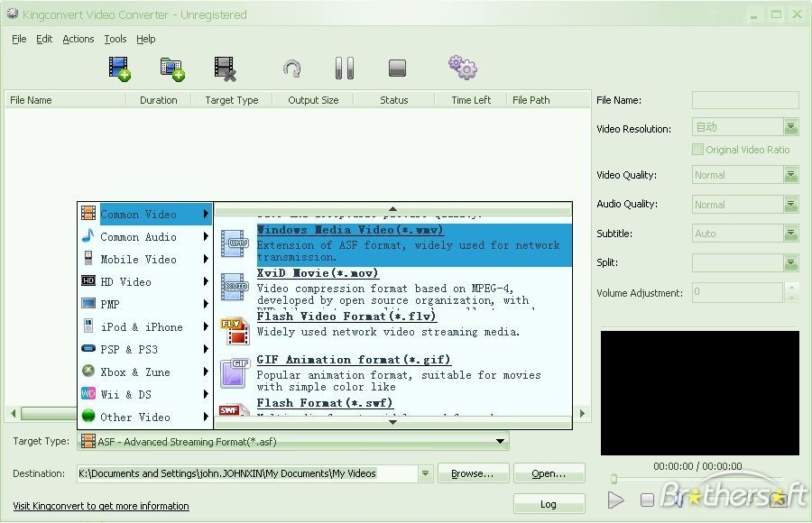
Task: Enable Original Video Ratio checkbox
Action: pos(697,150)
